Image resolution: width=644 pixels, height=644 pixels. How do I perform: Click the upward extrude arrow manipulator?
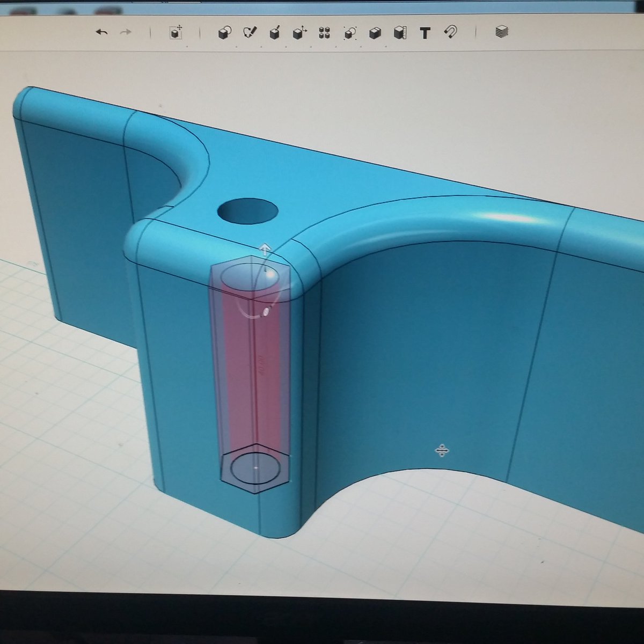click(x=265, y=250)
